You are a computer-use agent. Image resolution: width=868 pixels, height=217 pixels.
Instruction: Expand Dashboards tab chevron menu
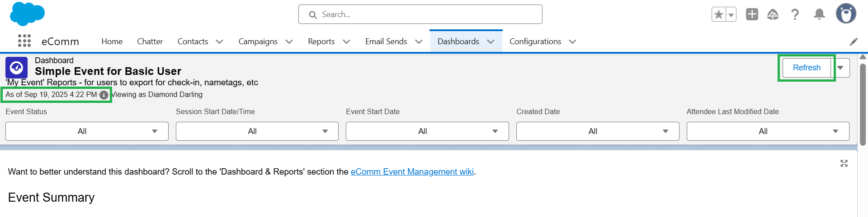pyautogui.click(x=491, y=42)
